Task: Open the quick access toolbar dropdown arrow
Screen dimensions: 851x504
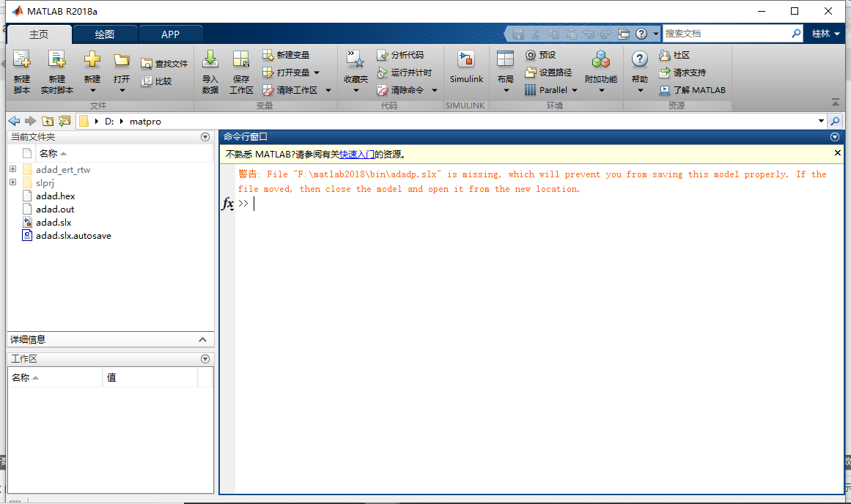Action: tap(655, 34)
